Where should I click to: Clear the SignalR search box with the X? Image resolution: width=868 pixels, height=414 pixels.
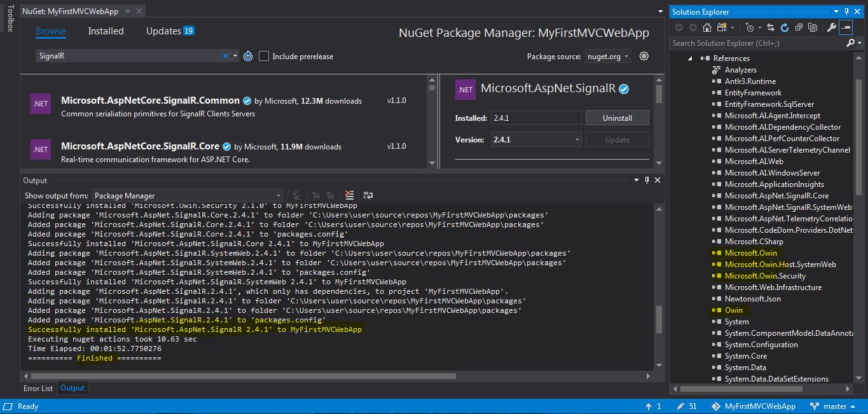[226, 56]
